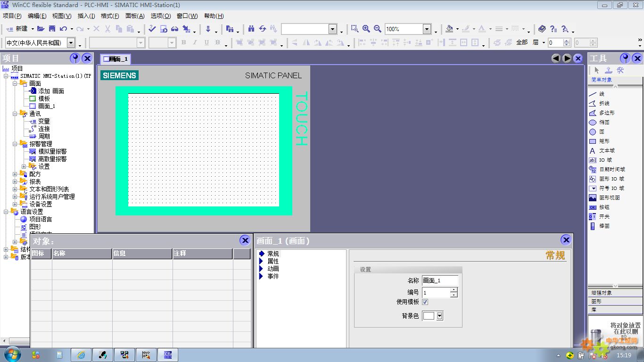Select the 矩形 (Rectangle) tool
Screen dimensions: 644x362
point(599,141)
